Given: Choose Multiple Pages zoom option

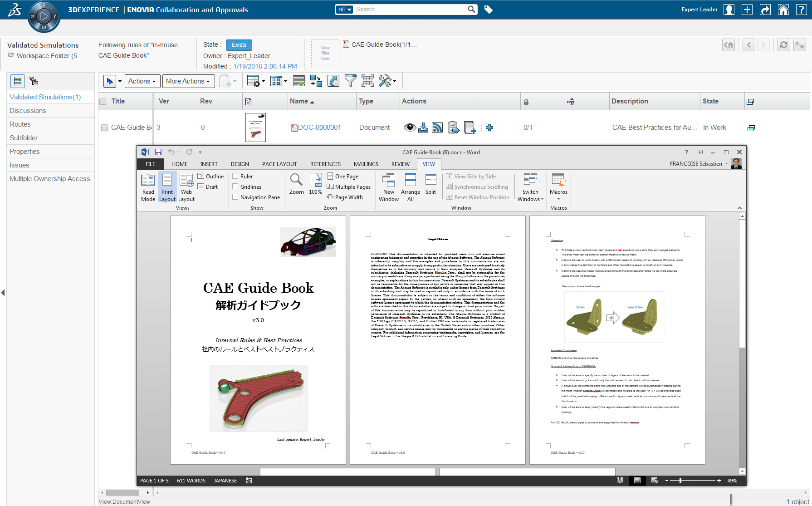Looking at the screenshot, I should (348, 187).
